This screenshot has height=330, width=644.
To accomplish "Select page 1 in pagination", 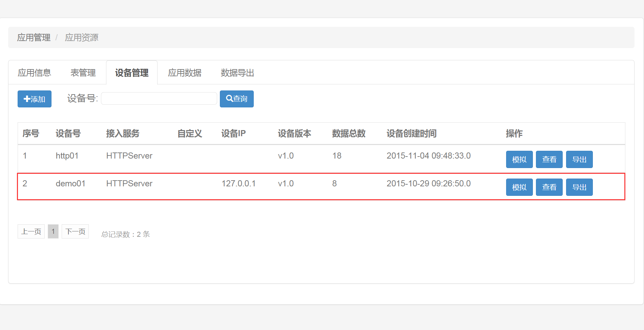I will [53, 232].
